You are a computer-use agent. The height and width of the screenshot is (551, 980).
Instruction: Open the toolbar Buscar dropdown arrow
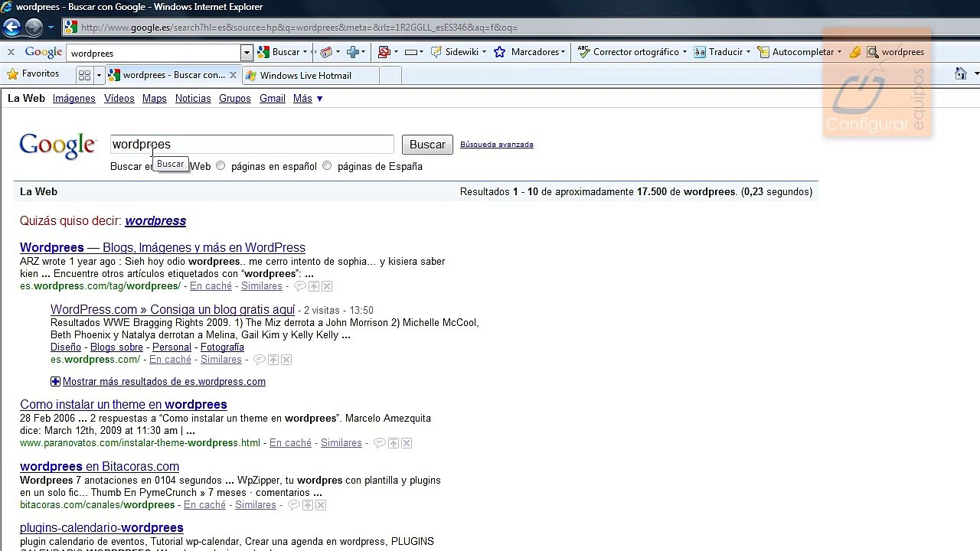click(x=305, y=52)
